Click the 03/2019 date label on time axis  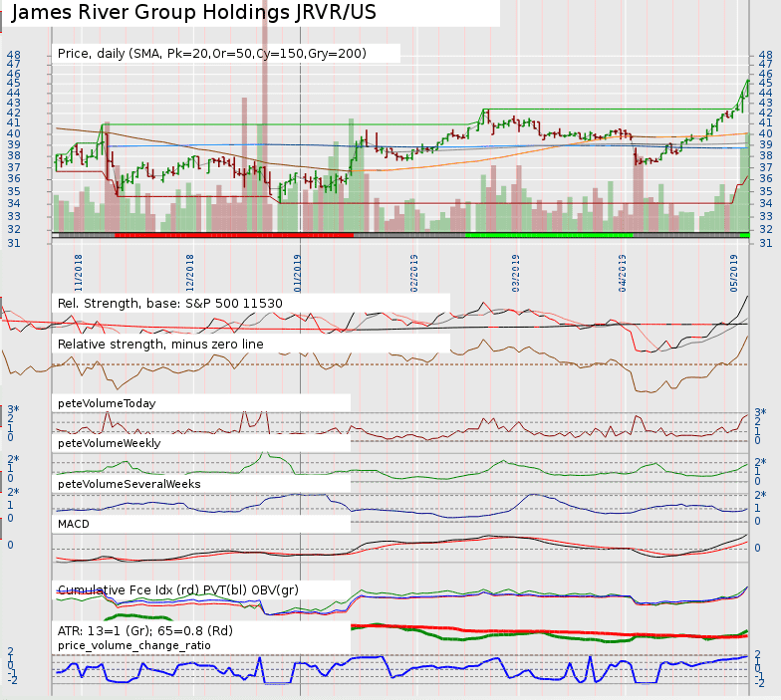point(516,273)
